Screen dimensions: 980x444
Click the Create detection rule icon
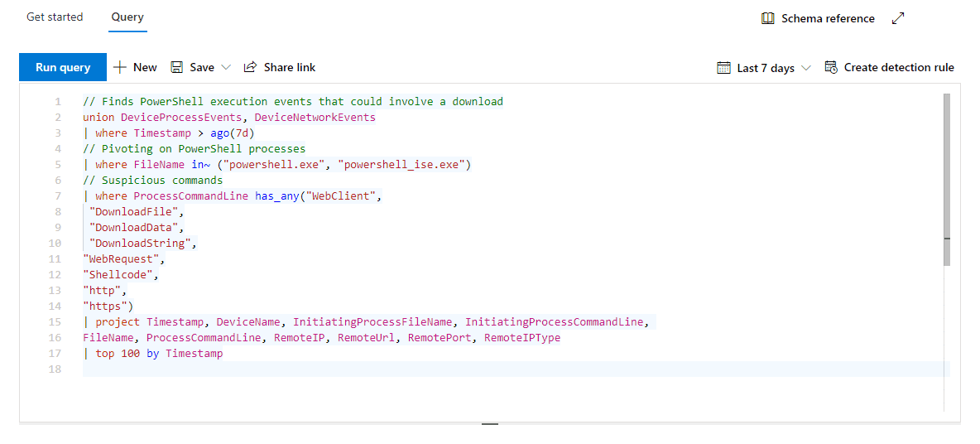(x=831, y=67)
